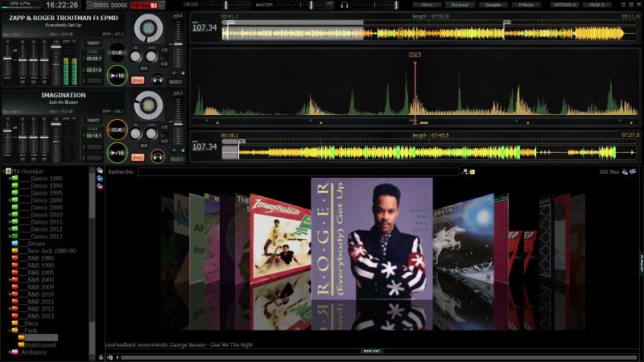Eject the track from the top deck

click(93, 43)
